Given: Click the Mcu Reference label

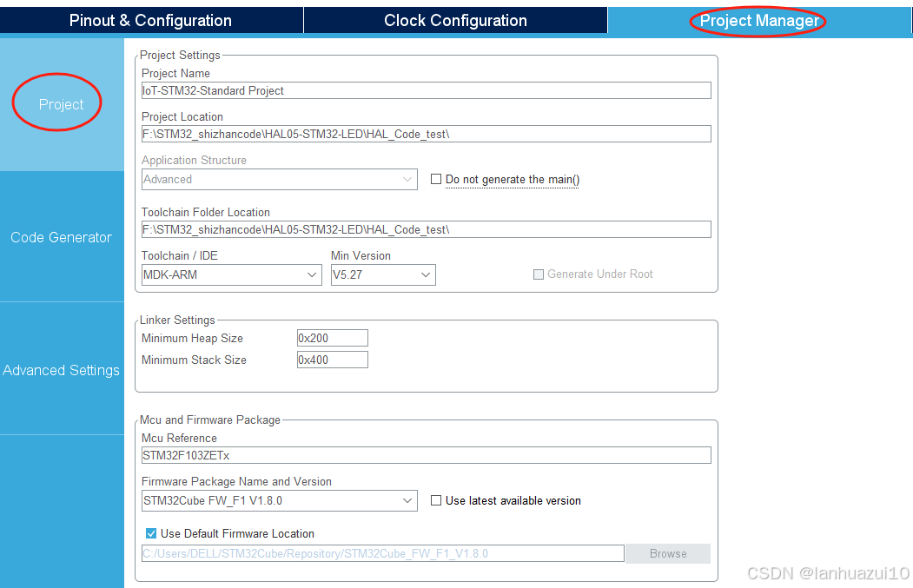Looking at the screenshot, I should [179, 438].
